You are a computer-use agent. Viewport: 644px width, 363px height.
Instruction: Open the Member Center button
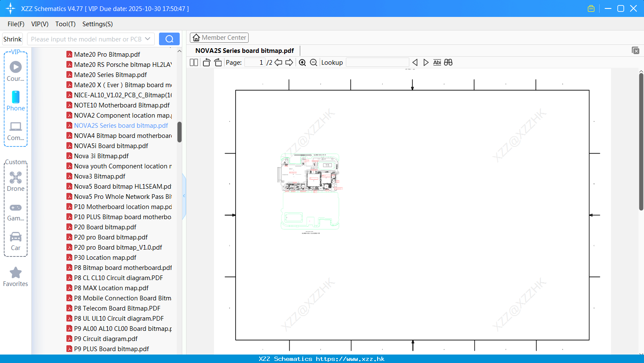[x=219, y=38]
